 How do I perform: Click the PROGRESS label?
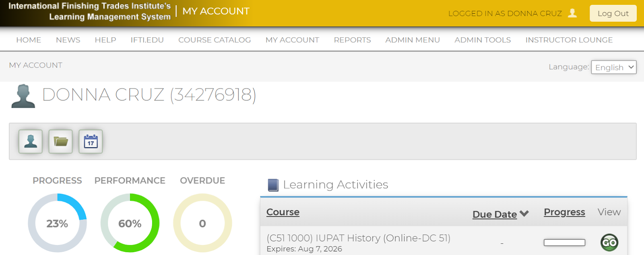click(57, 181)
